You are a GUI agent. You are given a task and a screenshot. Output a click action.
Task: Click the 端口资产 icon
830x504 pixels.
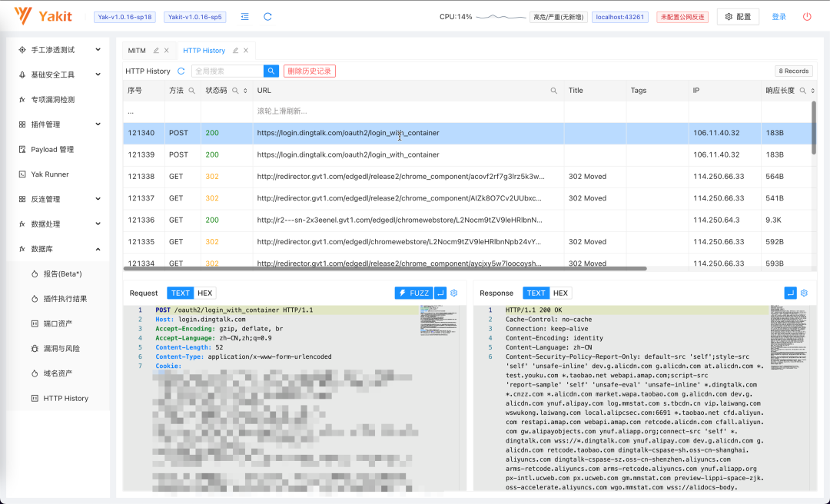pyautogui.click(x=35, y=323)
